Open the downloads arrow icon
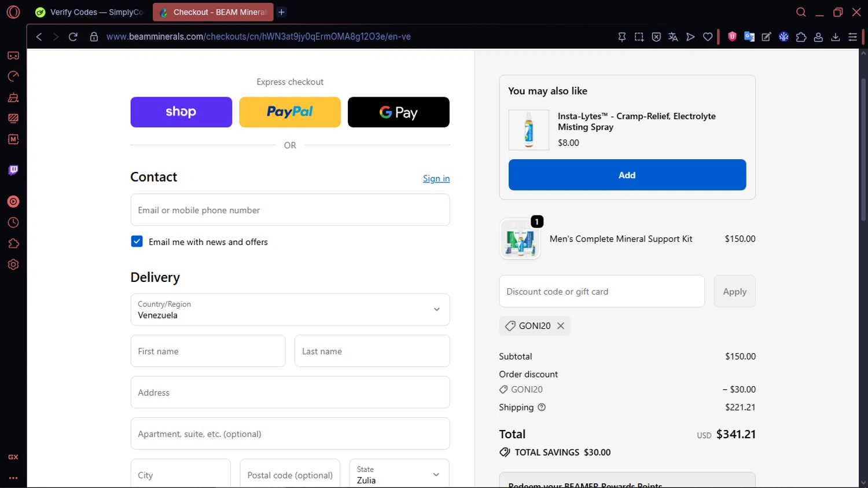Viewport: 868px width, 488px height. tap(836, 36)
